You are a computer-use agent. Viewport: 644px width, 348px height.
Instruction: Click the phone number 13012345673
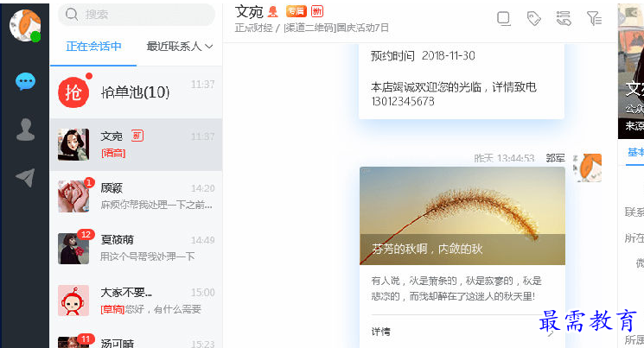pyautogui.click(x=403, y=101)
